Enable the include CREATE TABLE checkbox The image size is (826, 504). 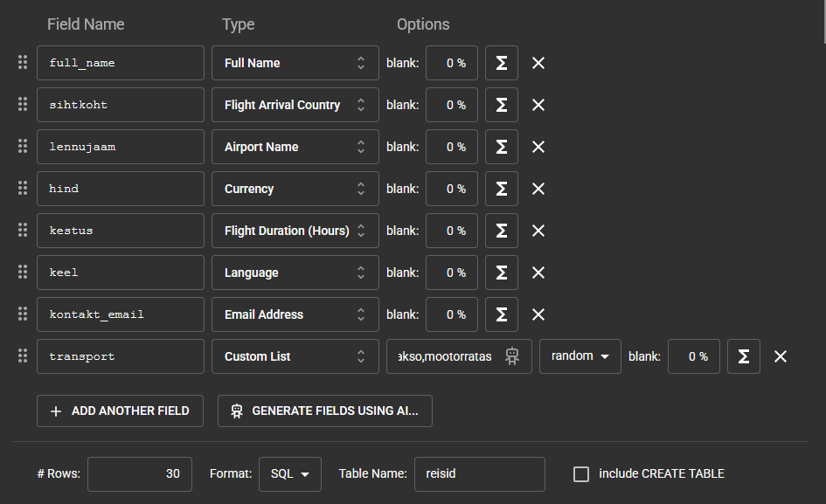581,473
